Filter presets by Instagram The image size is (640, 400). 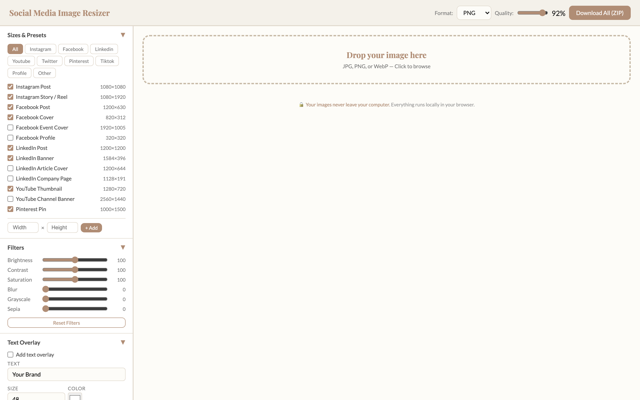(40, 49)
